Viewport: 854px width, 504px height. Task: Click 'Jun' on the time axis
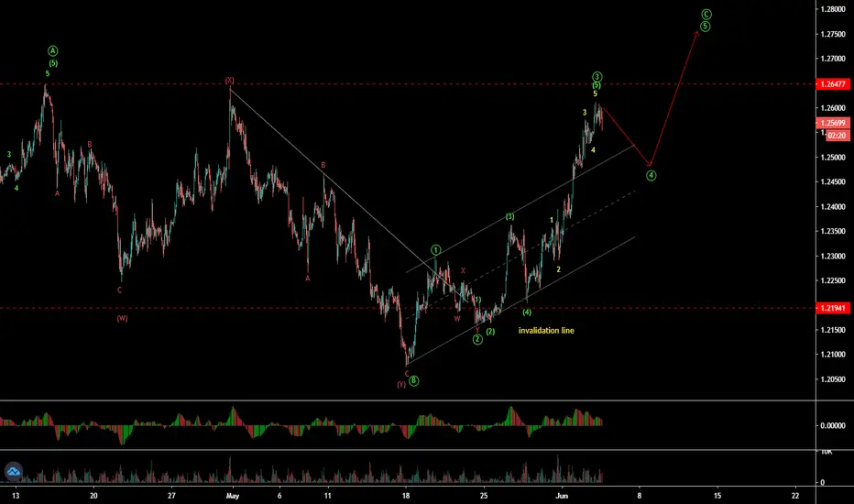pyautogui.click(x=562, y=496)
